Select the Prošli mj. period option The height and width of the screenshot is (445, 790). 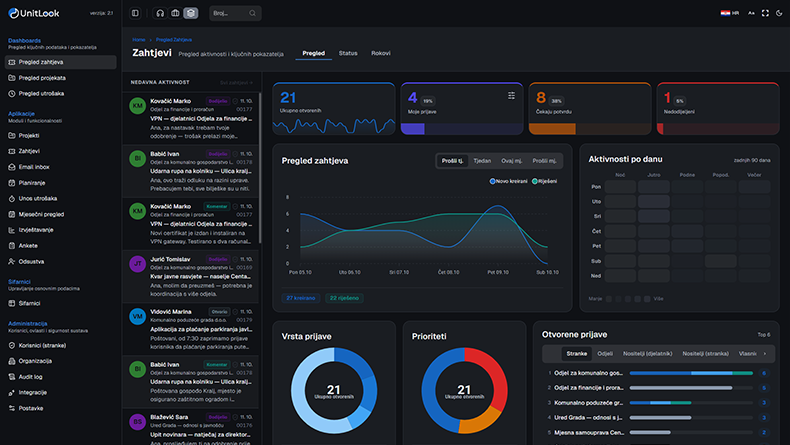(x=545, y=161)
